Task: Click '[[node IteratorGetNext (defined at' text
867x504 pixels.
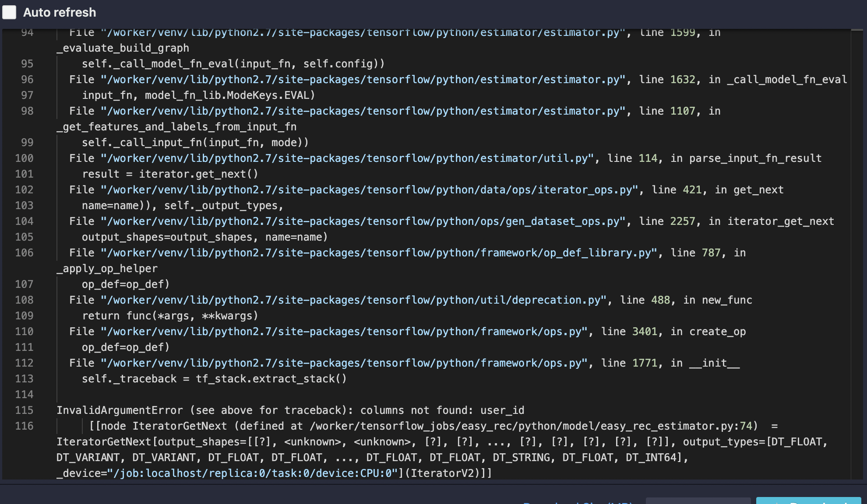Action: (x=196, y=426)
